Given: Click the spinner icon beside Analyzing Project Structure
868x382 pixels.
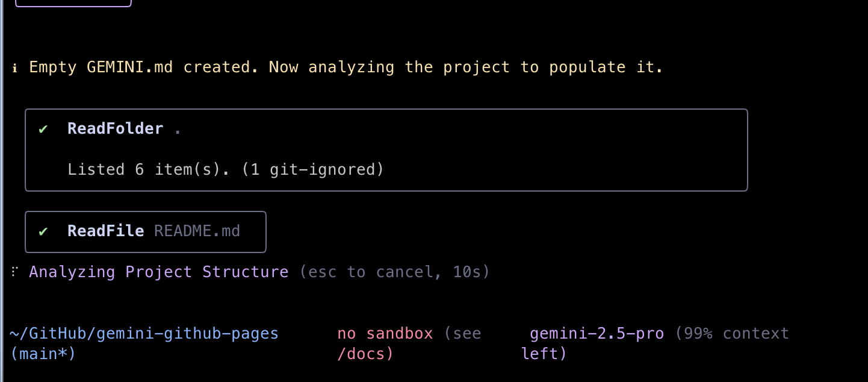Looking at the screenshot, I should click(14, 272).
